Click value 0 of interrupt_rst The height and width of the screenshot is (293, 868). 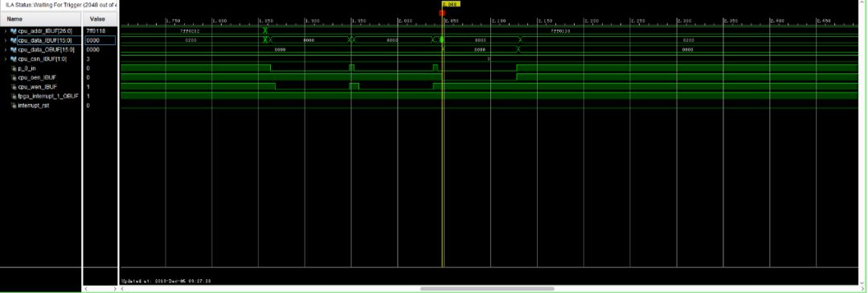[x=88, y=105]
